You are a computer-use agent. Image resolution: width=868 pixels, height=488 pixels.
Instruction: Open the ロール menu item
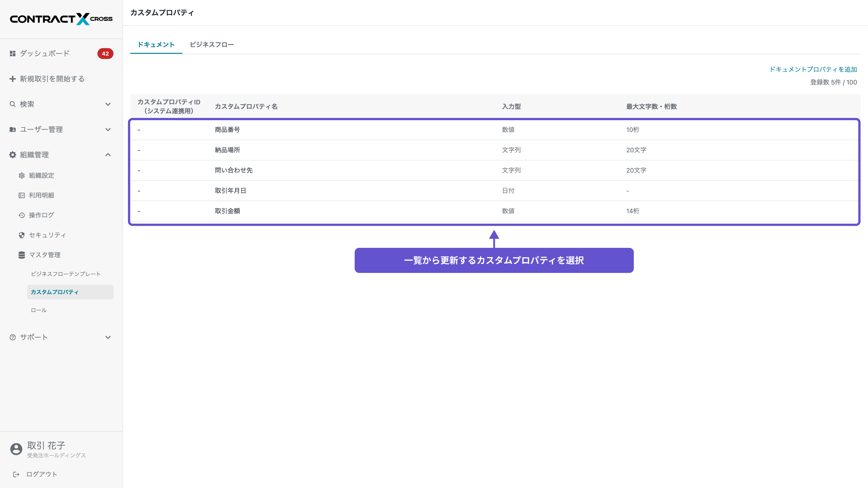pyautogui.click(x=38, y=310)
